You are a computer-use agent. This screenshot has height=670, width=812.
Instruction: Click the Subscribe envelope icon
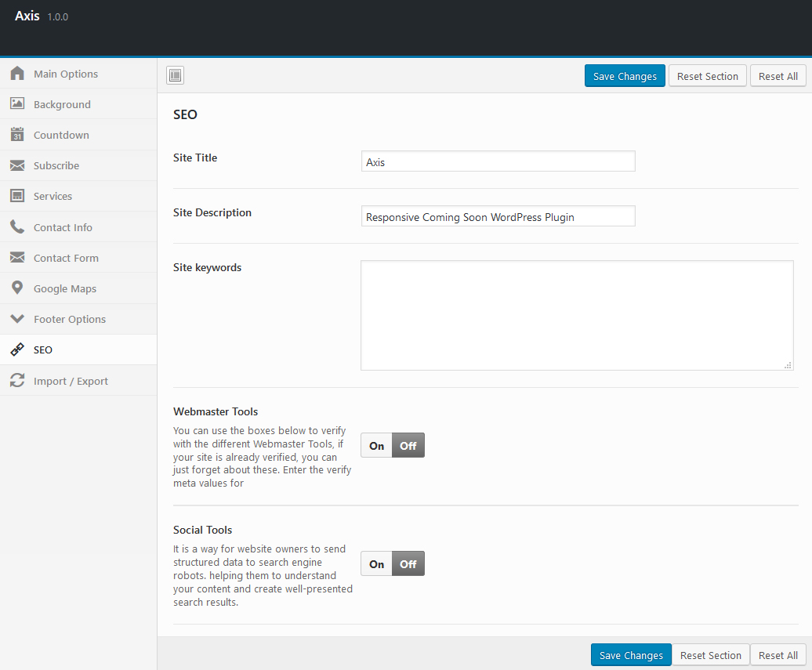[17, 165]
